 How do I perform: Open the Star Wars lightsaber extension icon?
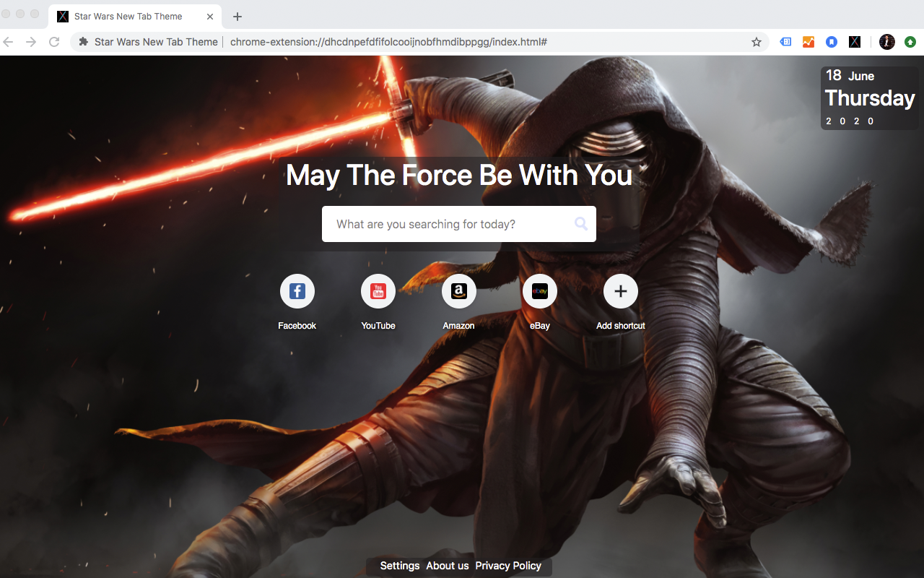tap(855, 42)
